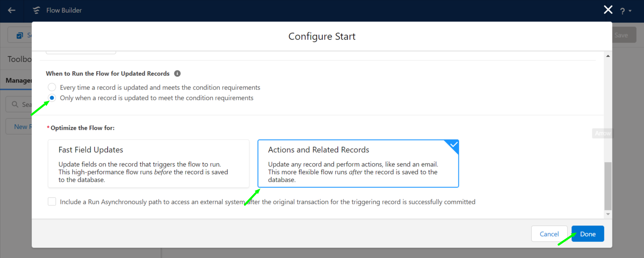Click the back arrow in Flow Builder header
Viewport: 644px width, 258px height.
[12, 10]
